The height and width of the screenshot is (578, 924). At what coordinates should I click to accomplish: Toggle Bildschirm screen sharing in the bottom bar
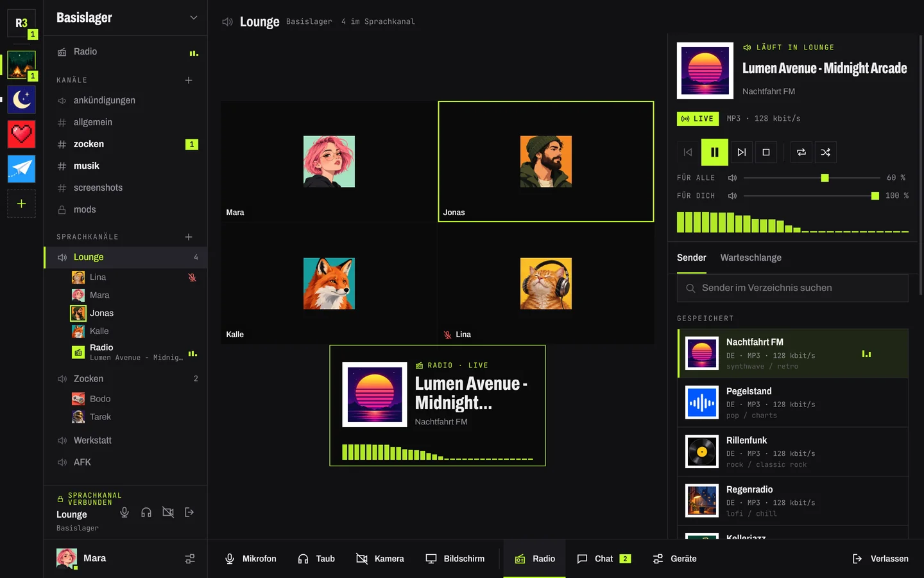tap(456, 559)
